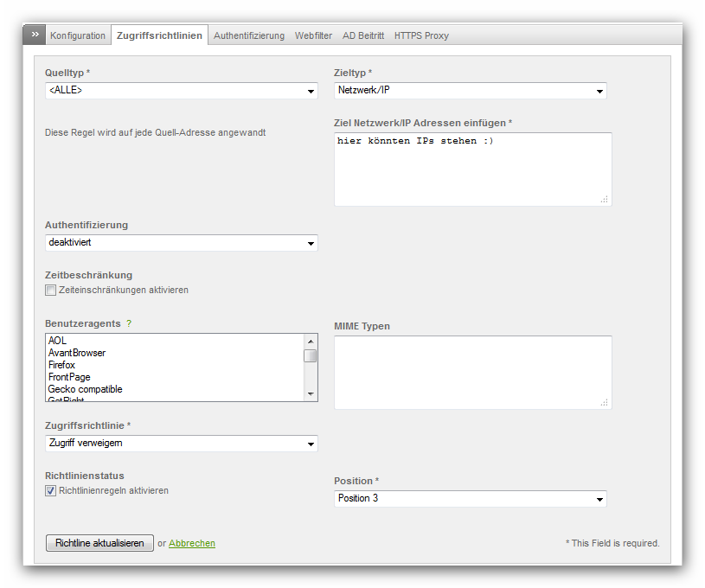The image size is (705, 588).
Task: Go to the HTTPS Proxy tab
Action: 421,35
